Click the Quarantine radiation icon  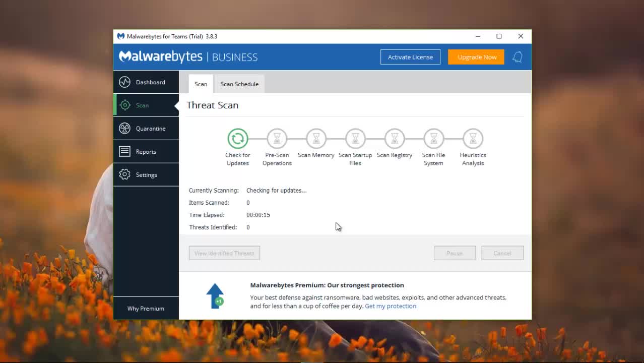point(124,129)
